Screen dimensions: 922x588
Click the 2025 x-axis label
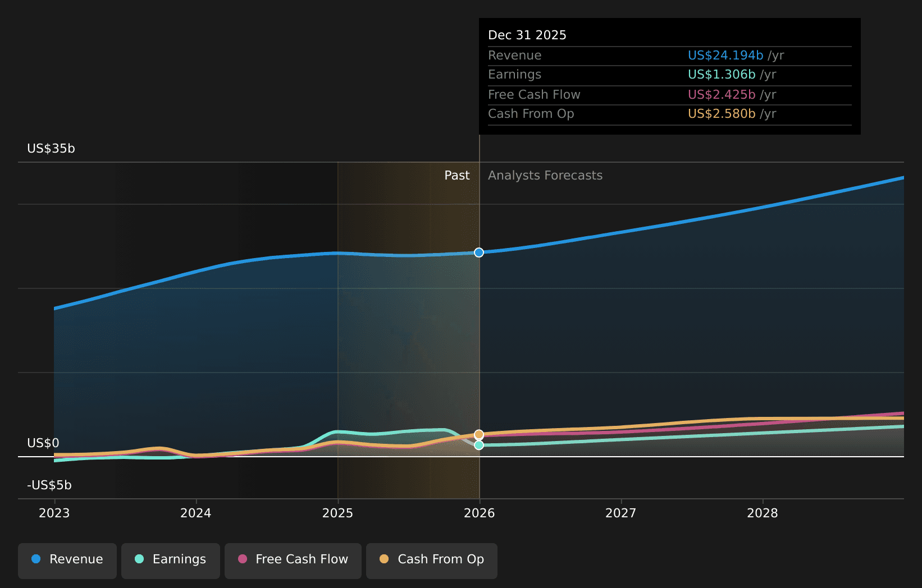point(337,513)
